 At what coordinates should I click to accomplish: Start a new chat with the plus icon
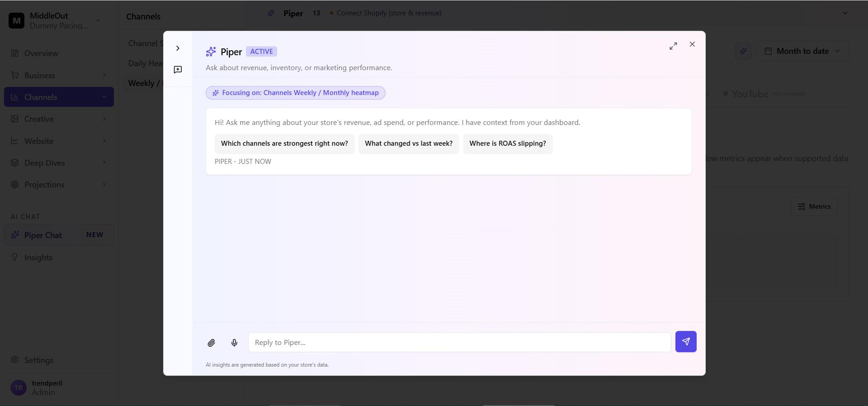(x=178, y=69)
